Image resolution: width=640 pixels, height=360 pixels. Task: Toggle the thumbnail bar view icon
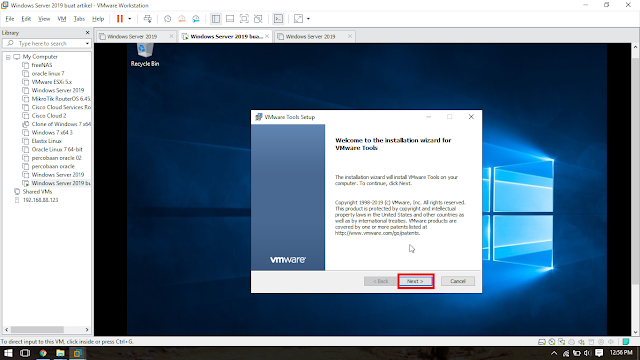tap(230, 19)
